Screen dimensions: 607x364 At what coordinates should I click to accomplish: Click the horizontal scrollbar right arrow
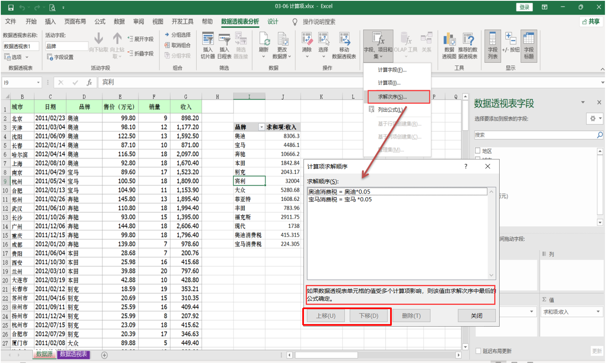pos(459,355)
